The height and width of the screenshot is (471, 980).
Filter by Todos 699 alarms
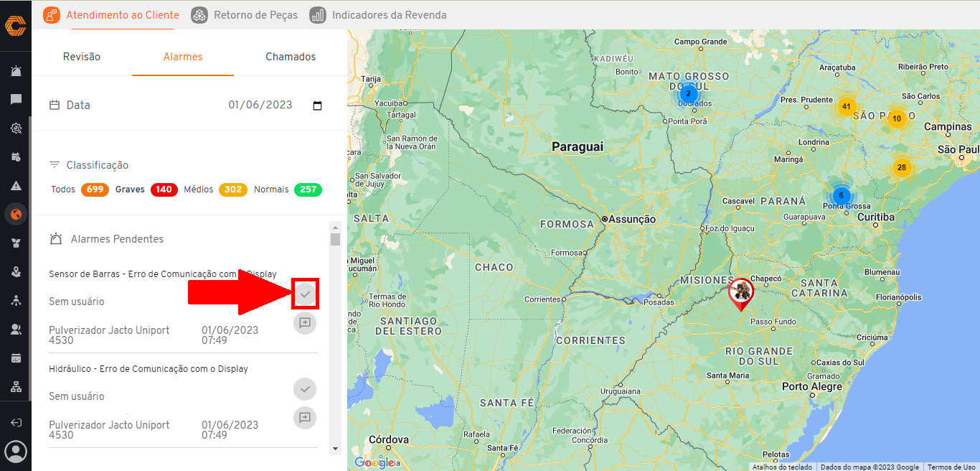tap(80, 190)
